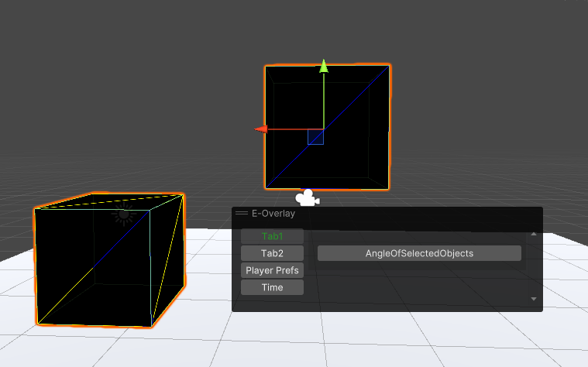Click the overlay scrollbar down arrow
The width and height of the screenshot is (588, 367).
(x=534, y=299)
